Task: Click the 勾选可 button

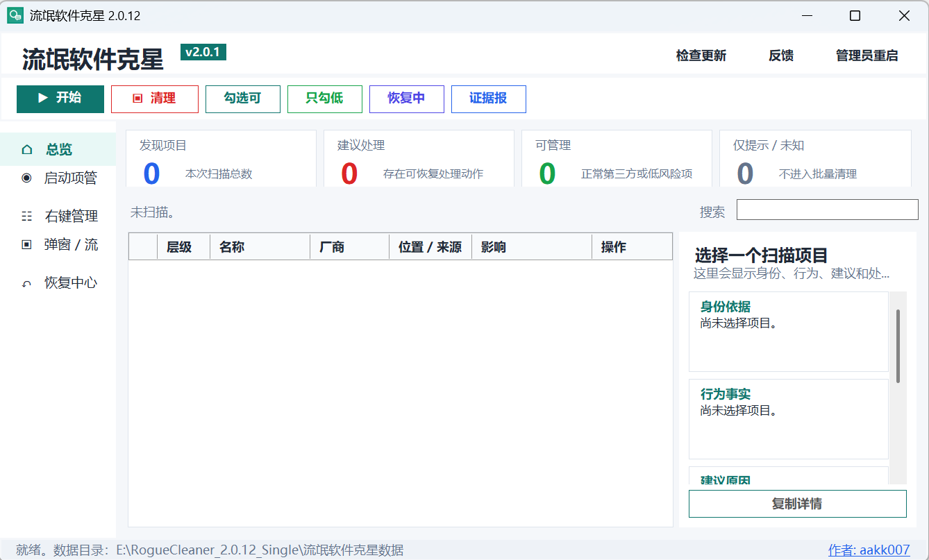Action: [x=242, y=99]
